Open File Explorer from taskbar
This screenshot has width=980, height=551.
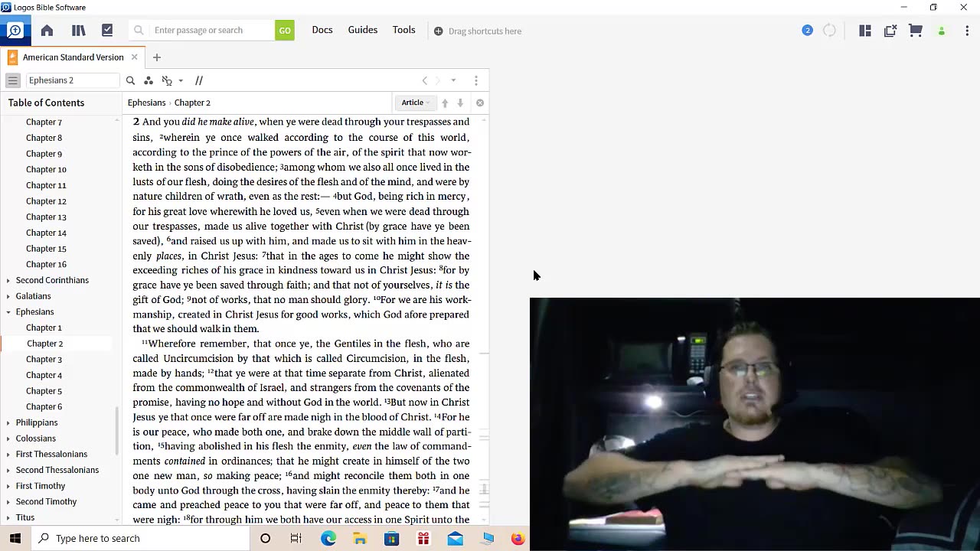tap(360, 538)
